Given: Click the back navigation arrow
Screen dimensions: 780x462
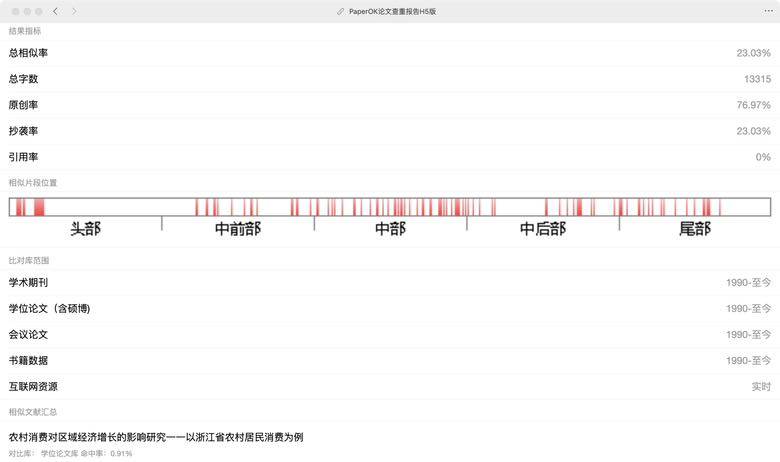Looking at the screenshot, I should click(55, 11).
